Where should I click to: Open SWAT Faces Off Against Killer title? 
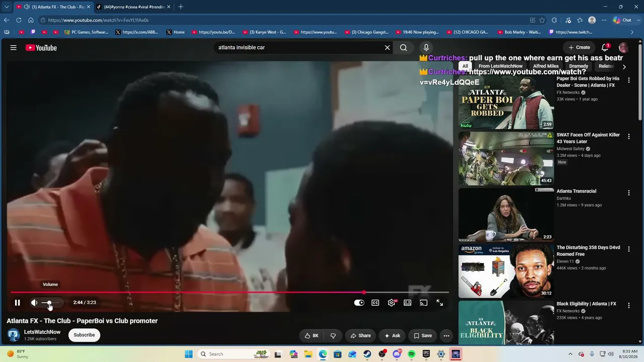pos(588,138)
